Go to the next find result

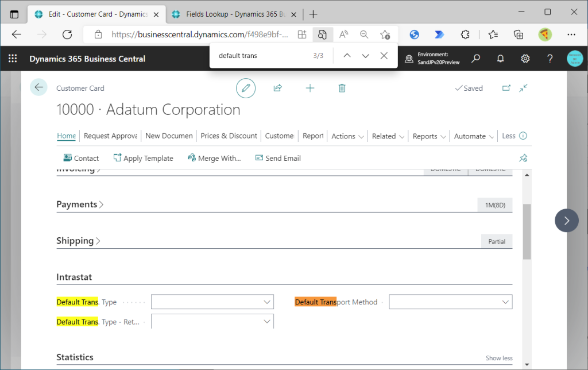pos(365,56)
